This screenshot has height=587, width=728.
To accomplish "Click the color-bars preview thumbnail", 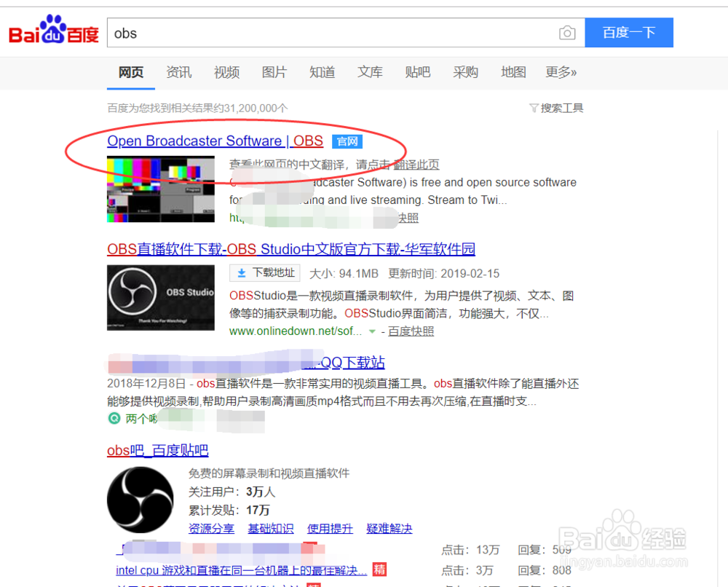I will coord(160,189).
